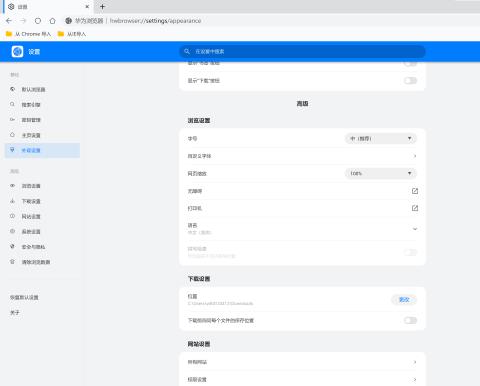Focus the address bar URL text
The image size is (480, 386).
point(155,21)
